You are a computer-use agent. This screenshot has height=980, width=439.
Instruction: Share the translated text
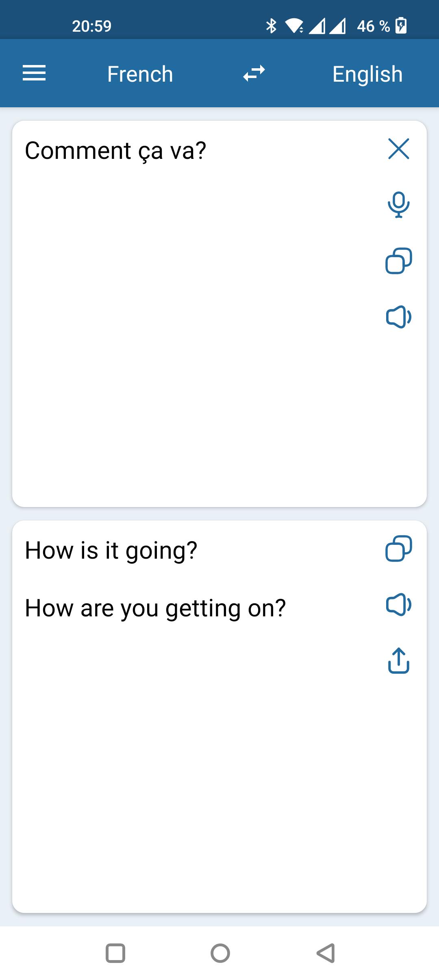(x=399, y=661)
